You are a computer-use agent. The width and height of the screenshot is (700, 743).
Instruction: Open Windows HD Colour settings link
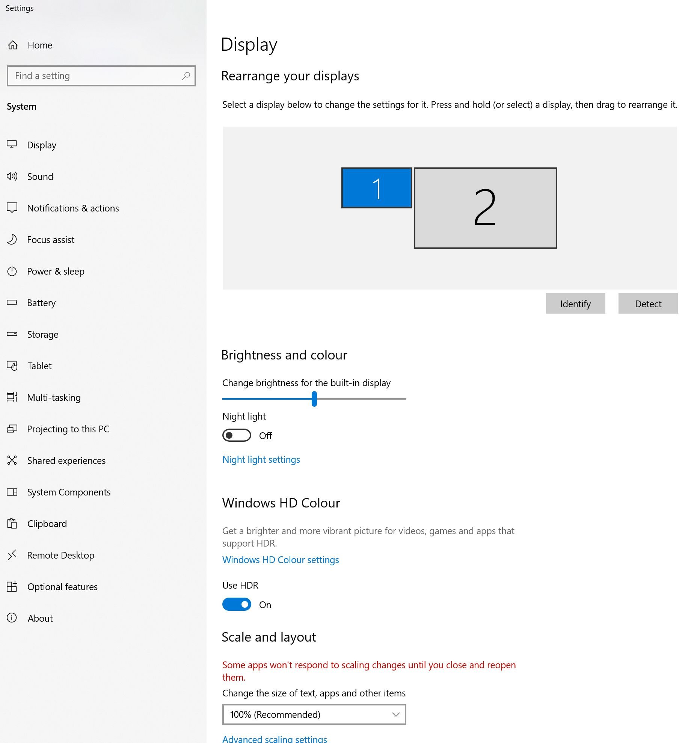click(281, 560)
